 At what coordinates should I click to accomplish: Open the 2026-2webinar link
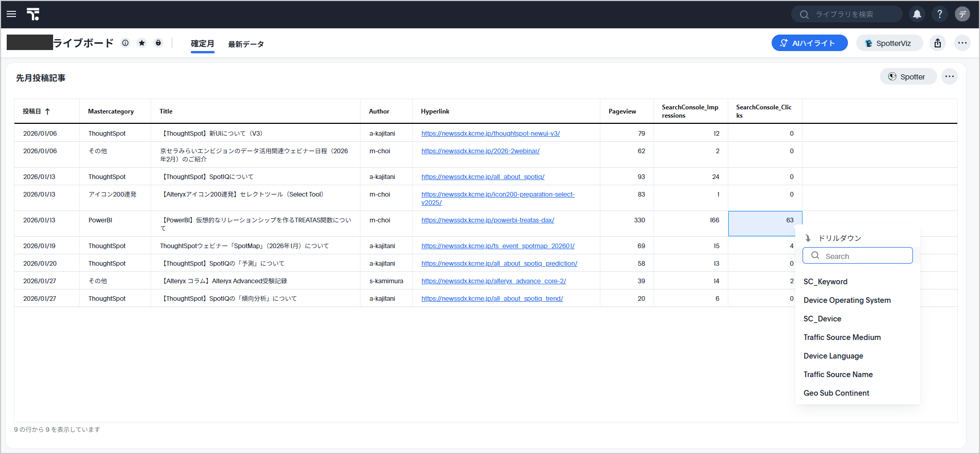[x=480, y=151]
